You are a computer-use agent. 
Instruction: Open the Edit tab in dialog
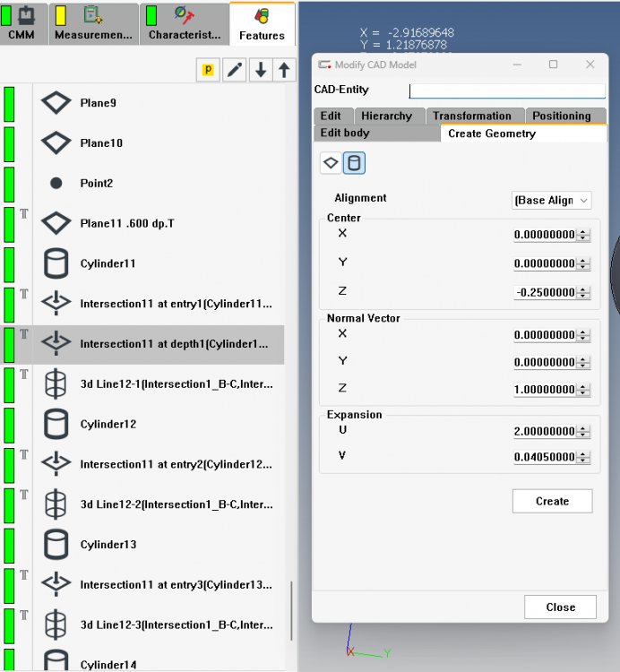tap(333, 116)
